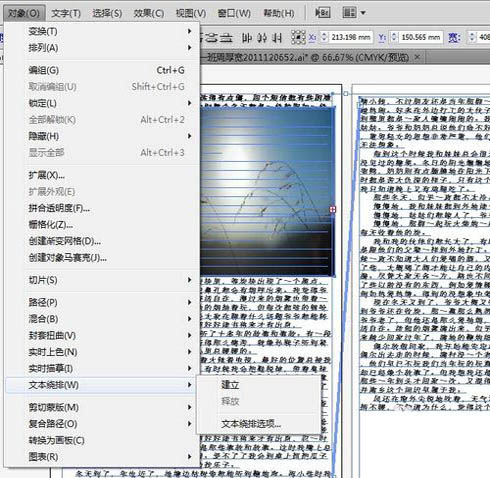Click vertical distribute bottom icon

click(227, 37)
